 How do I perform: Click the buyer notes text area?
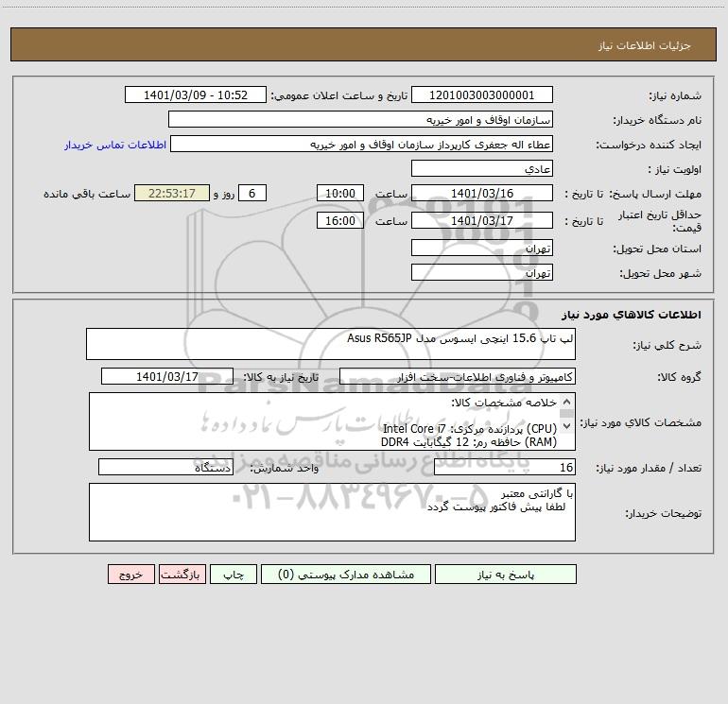tap(332, 512)
